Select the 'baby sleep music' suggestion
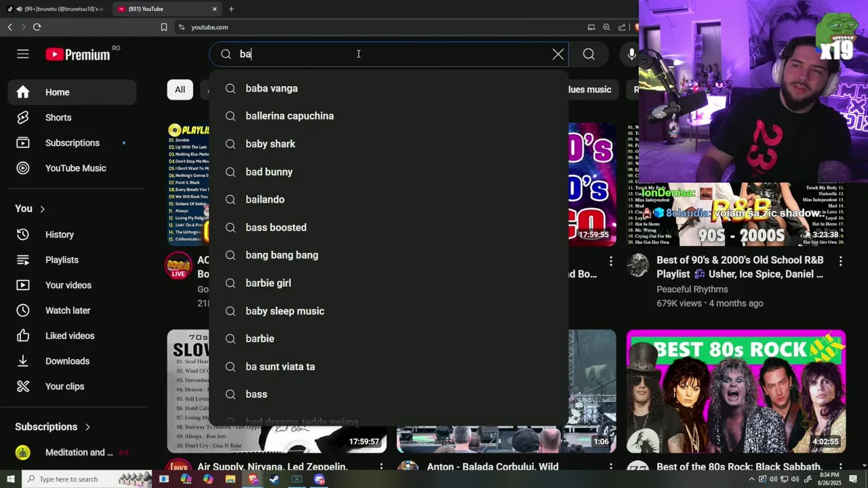 389,310
